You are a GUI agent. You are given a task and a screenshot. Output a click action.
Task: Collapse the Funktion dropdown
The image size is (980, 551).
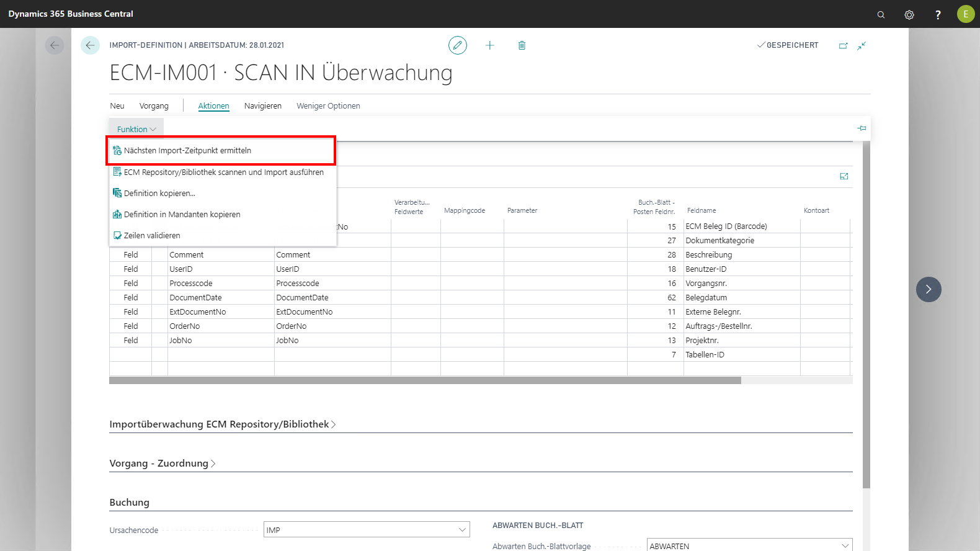click(136, 129)
